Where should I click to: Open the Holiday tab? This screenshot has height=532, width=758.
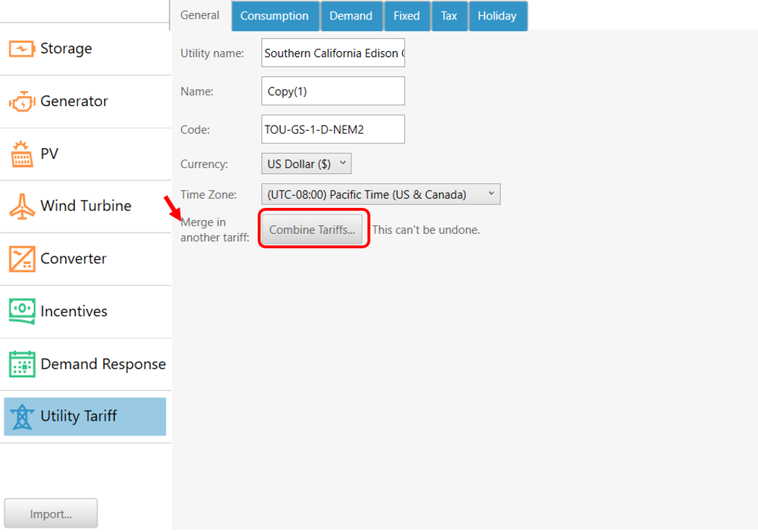497,16
